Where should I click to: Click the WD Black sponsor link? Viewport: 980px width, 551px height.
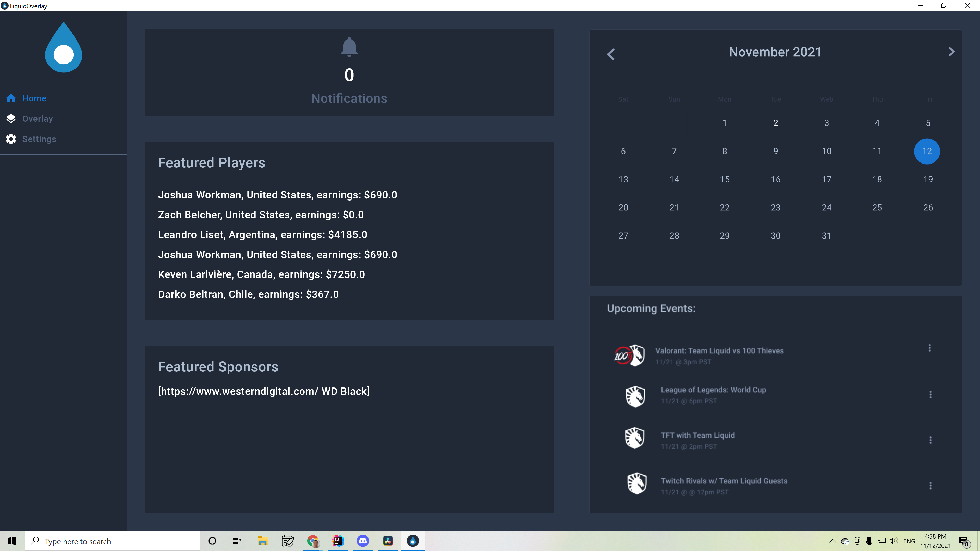click(x=264, y=391)
